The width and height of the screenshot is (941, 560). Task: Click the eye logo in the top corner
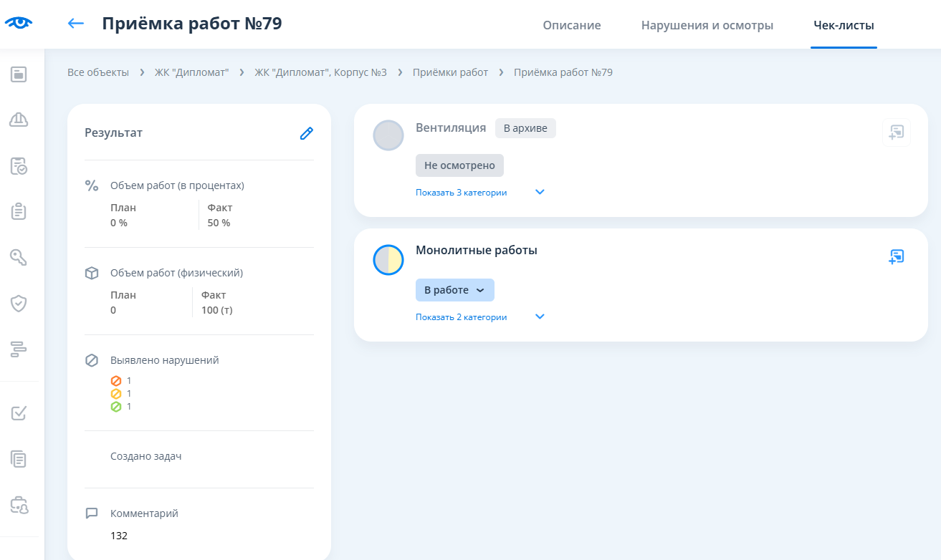pos(19,23)
